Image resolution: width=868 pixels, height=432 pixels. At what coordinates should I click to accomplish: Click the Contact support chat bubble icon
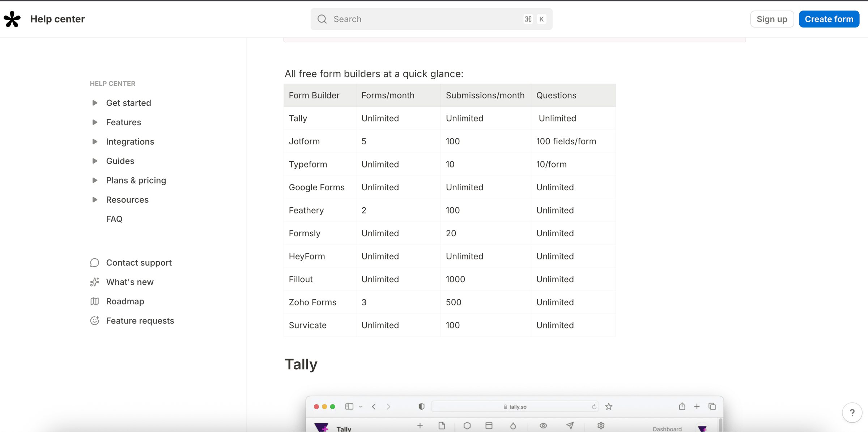click(x=94, y=263)
